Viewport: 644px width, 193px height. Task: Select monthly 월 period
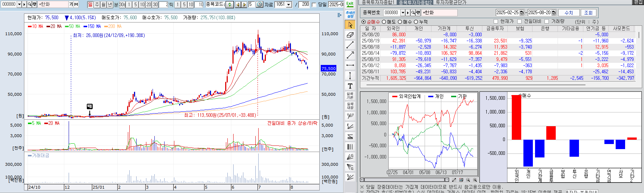[x=104, y=4]
